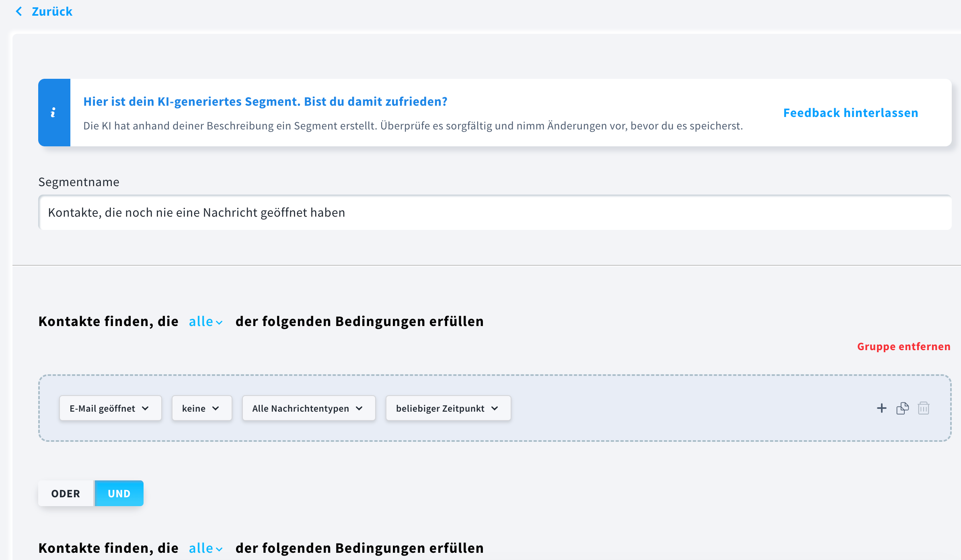Viewport: 961px width, 560px height.
Task: Click the back chevron next to Zurück
Action: [x=19, y=11]
